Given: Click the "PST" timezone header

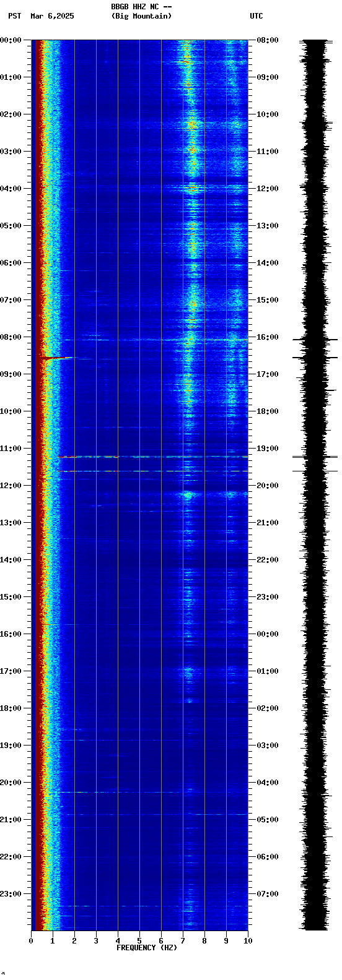Looking at the screenshot, I should pos(15,16).
